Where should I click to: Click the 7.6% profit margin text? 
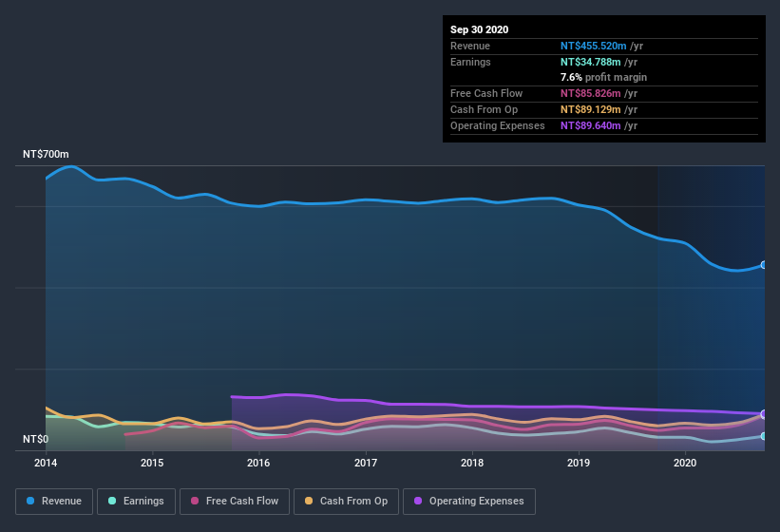[603, 77]
